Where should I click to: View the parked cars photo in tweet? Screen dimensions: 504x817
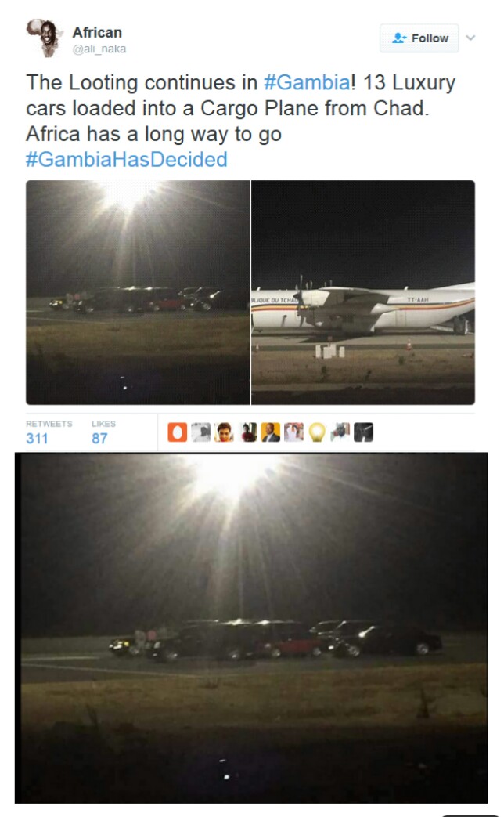click(x=138, y=292)
